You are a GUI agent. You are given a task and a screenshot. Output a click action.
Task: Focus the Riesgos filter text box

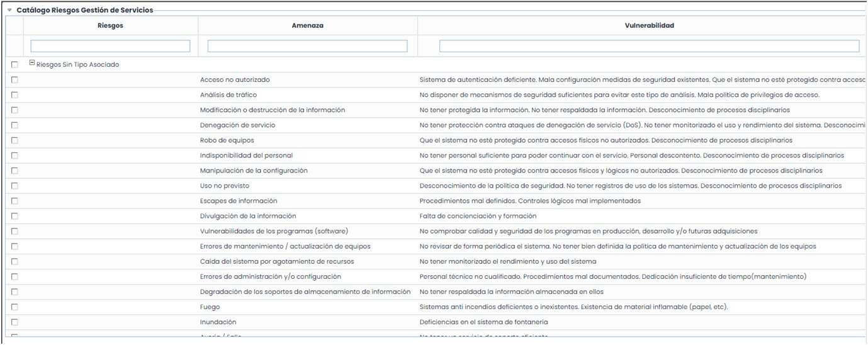tap(111, 46)
